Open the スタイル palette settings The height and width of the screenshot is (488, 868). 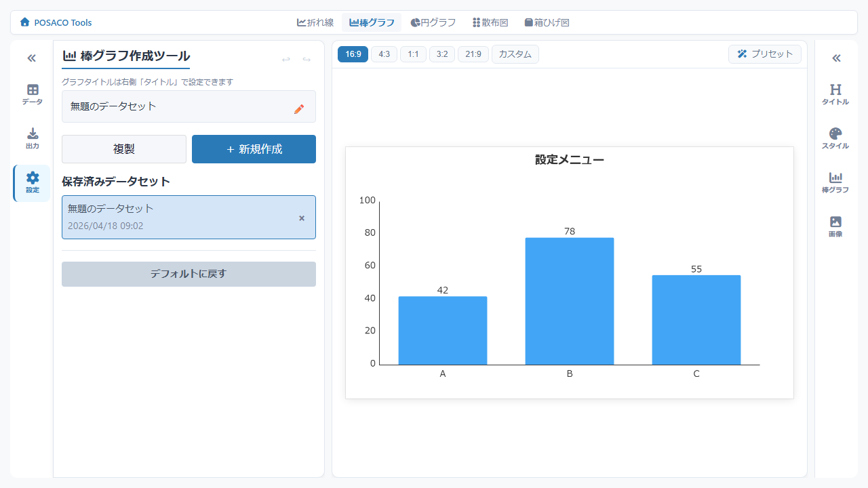click(835, 138)
